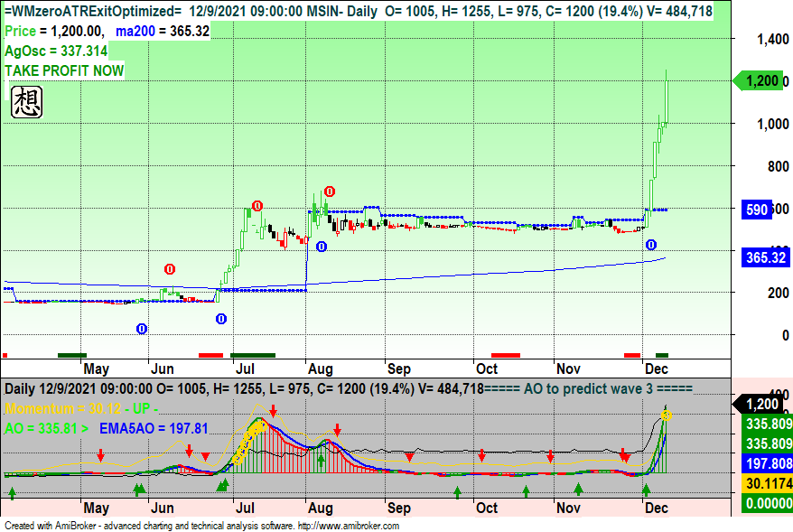This screenshot has height=532, width=793.
Task: Click the red circled sell marker at the July peak
Action: coord(257,206)
